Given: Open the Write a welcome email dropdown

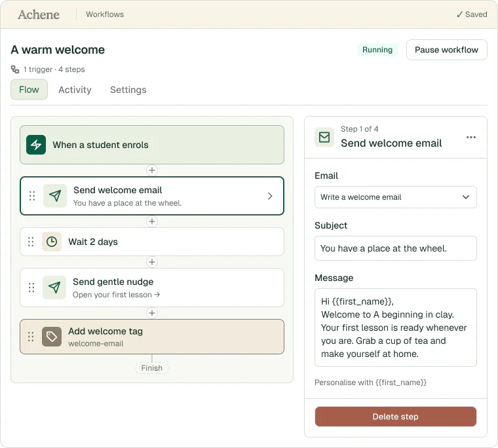Looking at the screenshot, I should tap(395, 197).
